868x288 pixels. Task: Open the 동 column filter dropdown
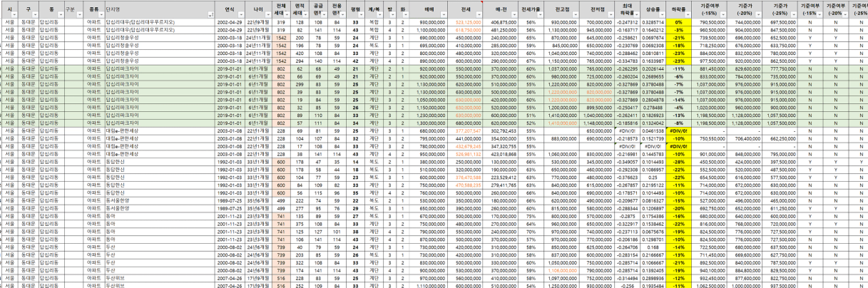coord(60,14)
